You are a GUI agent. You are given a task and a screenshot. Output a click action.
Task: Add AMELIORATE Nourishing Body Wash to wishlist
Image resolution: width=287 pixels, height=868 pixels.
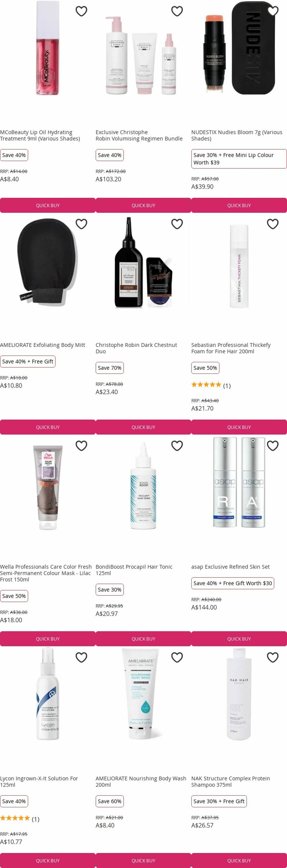[177, 657]
